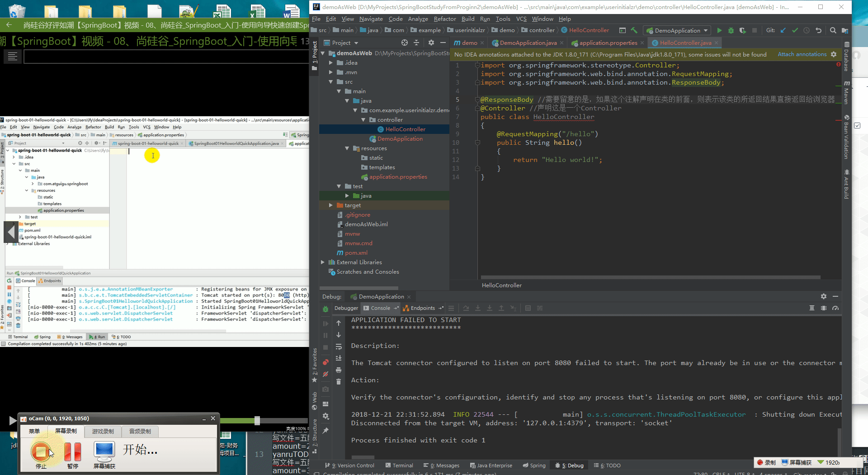868x475 pixels.
Task: Commit changes with the Git checkmark icon
Action: point(795,30)
